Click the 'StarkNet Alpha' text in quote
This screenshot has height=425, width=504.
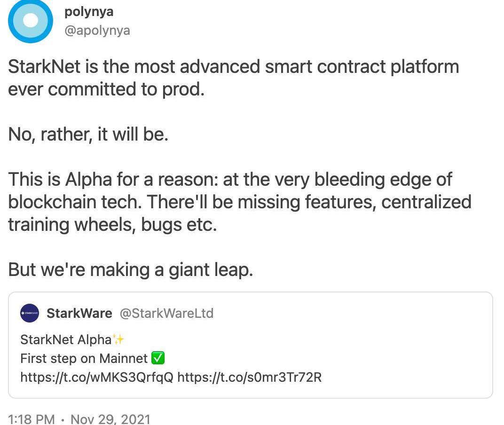click(66, 339)
